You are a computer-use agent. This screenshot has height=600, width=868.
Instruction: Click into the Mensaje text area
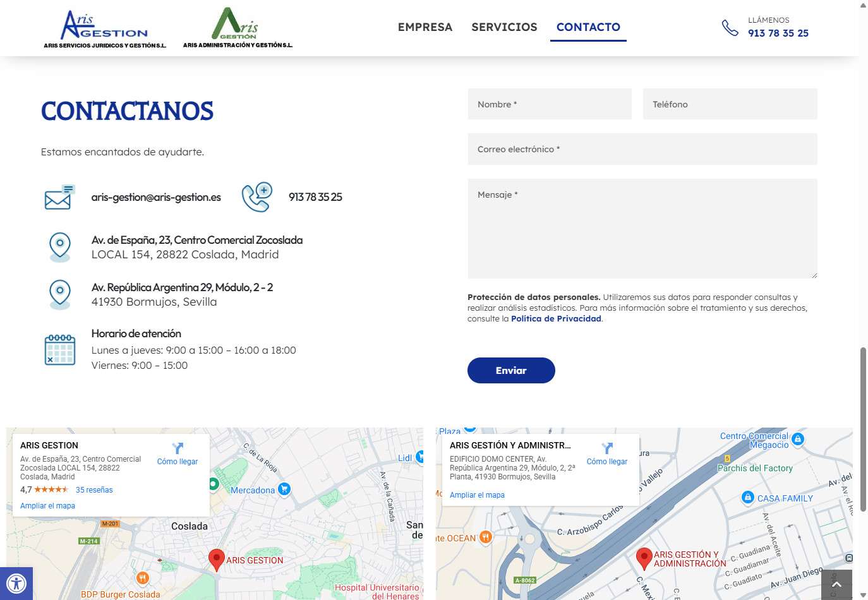point(642,229)
